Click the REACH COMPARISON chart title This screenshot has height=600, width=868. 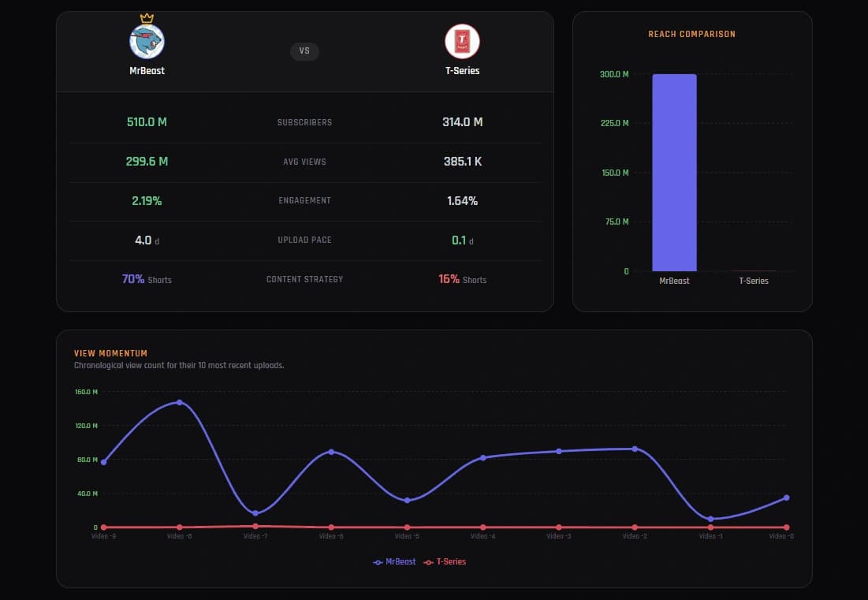pos(692,34)
